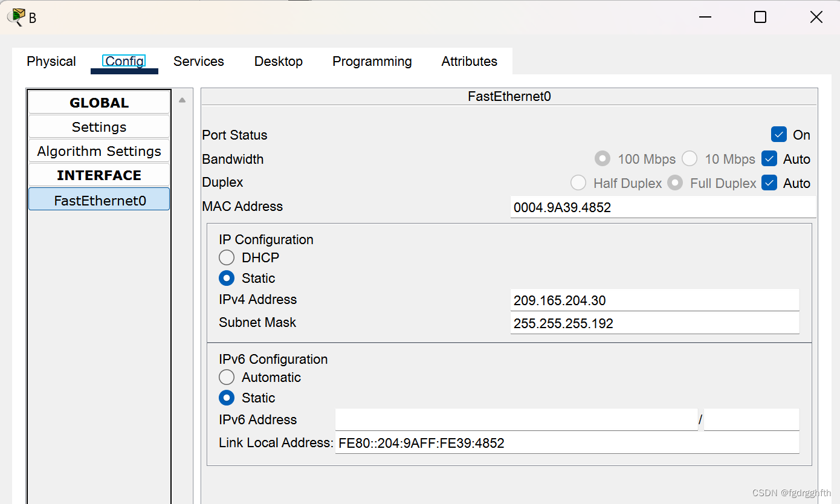Choose Static for IPv6 Configuration

click(x=227, y=398)
